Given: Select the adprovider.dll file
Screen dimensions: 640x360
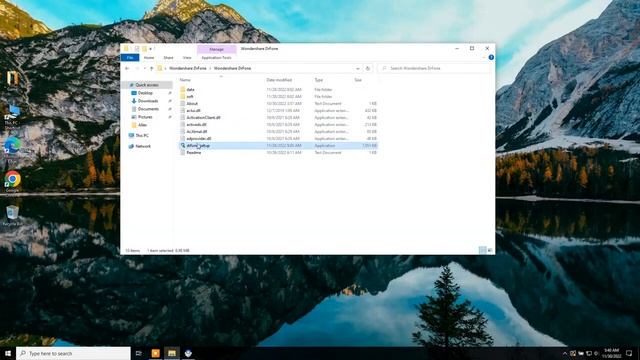Looking at the screenshot, I should point(279,138).
